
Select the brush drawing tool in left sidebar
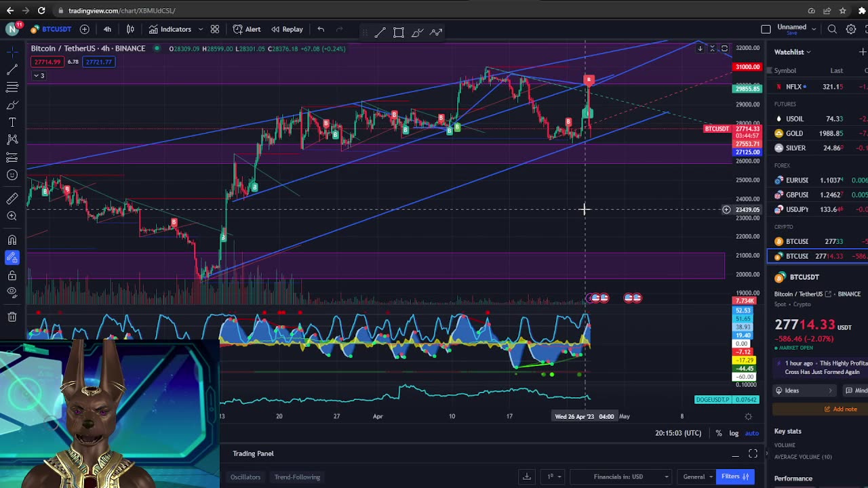(x=12, y=104)
